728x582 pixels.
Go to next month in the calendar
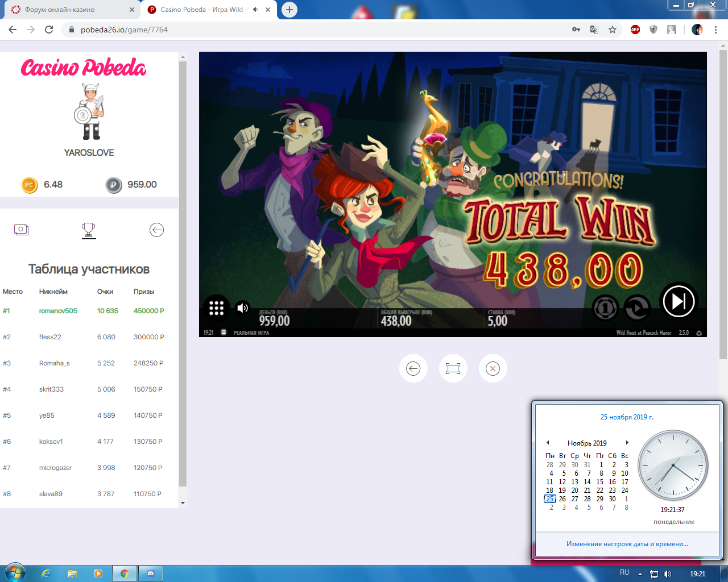(x=627, y=443)
